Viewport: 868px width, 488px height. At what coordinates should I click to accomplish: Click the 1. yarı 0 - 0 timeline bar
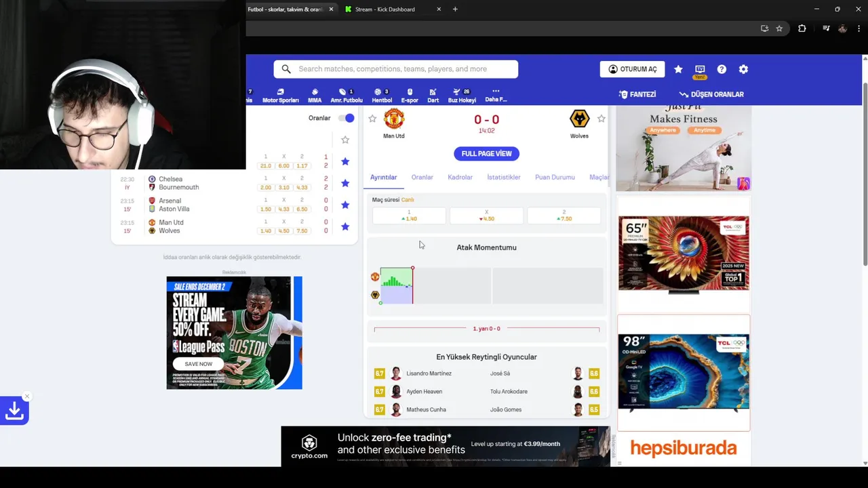[486, 329]
